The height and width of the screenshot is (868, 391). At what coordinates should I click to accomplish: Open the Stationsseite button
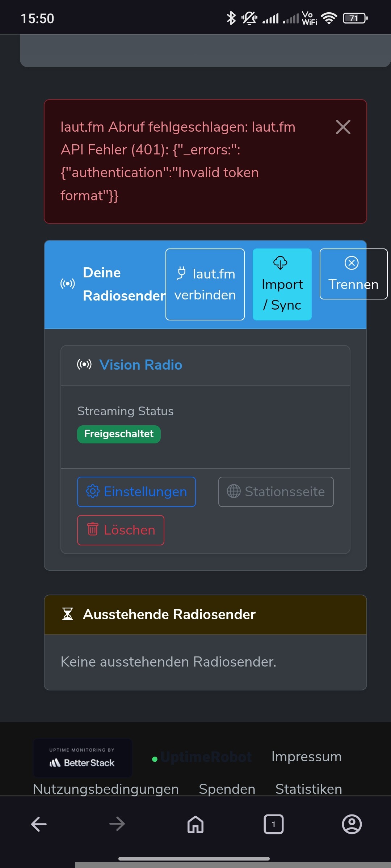[276, 492]
